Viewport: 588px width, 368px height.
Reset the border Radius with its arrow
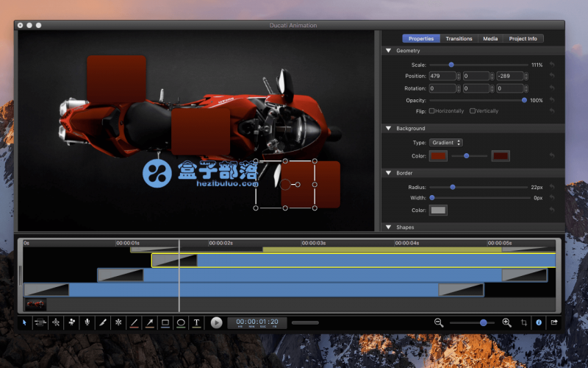[552, 187]
